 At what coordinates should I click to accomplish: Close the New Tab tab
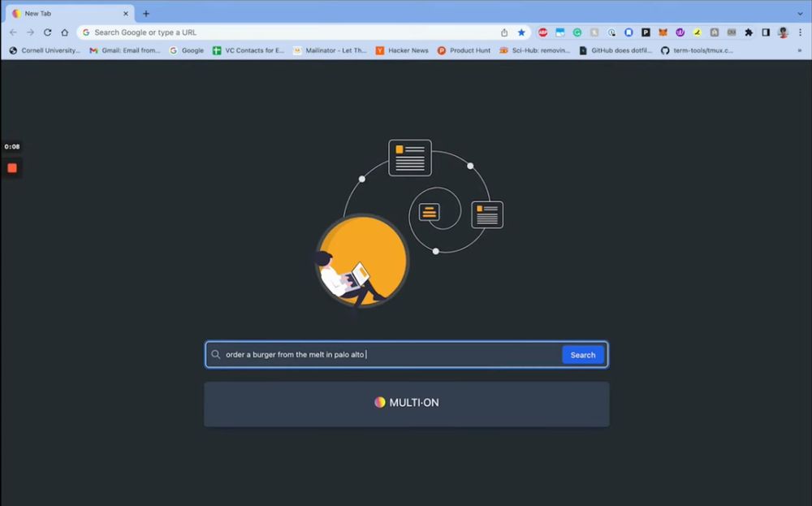pos(125,14)
